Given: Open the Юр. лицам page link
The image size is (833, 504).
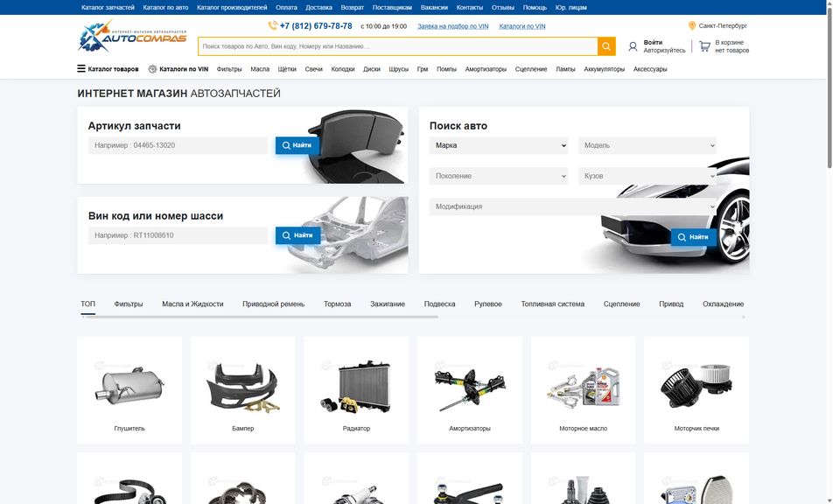Looking at the screenshot, I should point(571,7).
